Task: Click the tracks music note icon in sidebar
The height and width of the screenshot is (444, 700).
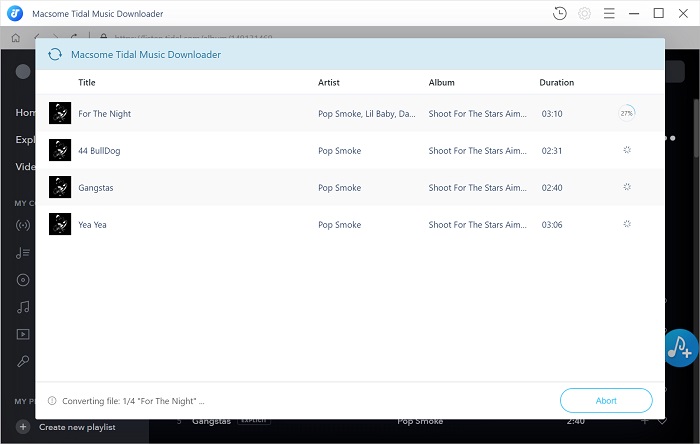Action: pos(23,307)
